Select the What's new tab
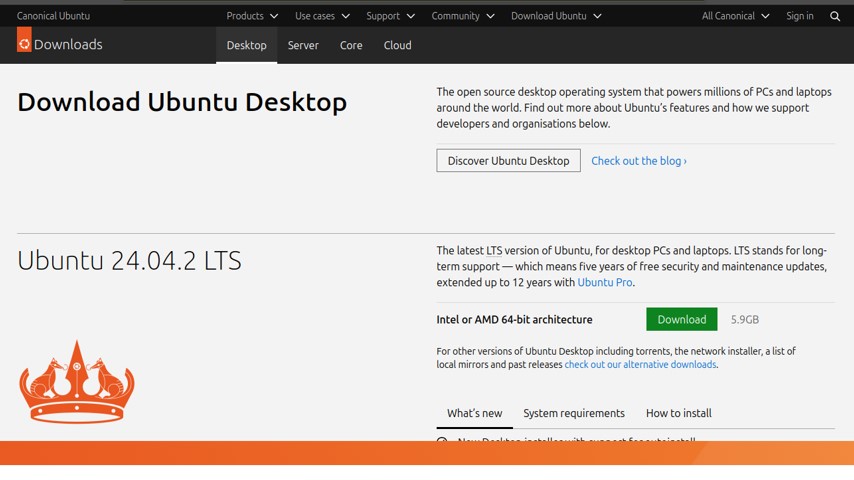The image size is (854, 480). pos(474,414)
